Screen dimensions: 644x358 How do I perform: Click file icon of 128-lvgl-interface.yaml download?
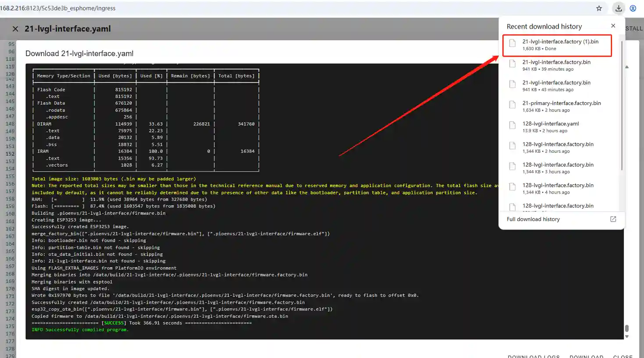(512, 125)
